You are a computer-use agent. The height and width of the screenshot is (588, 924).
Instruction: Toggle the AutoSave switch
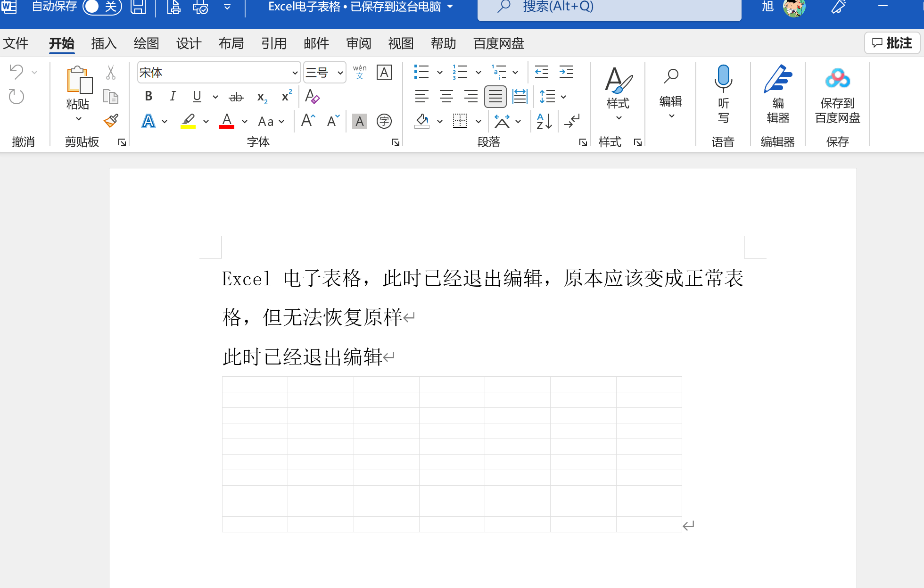(102, 7)
